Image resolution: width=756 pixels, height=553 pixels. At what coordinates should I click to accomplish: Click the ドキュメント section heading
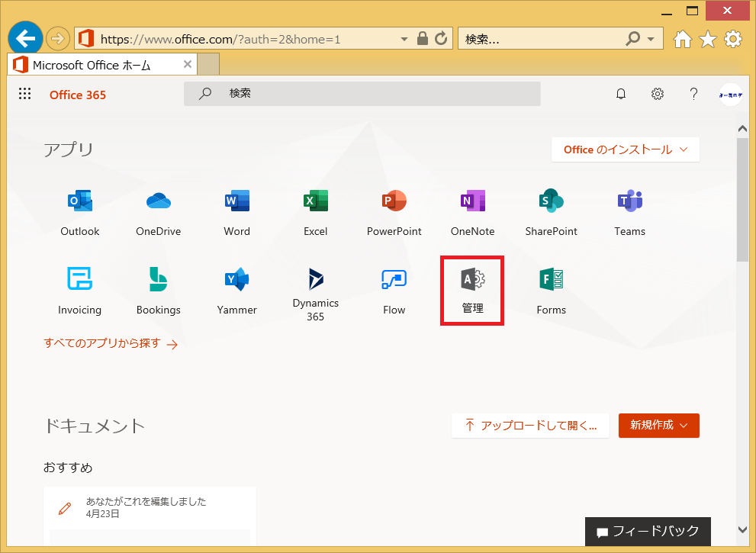click(x=95, y=426)
